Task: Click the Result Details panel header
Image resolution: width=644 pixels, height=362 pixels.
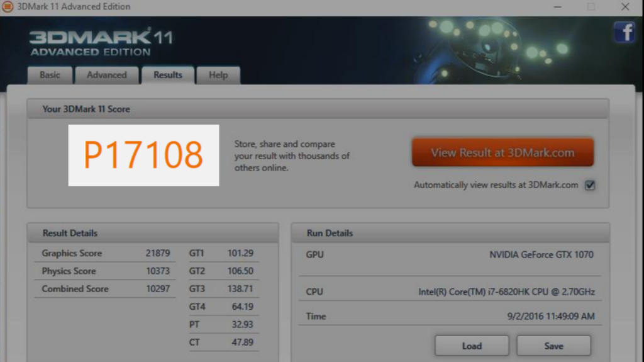Action: tap(153, 233)
